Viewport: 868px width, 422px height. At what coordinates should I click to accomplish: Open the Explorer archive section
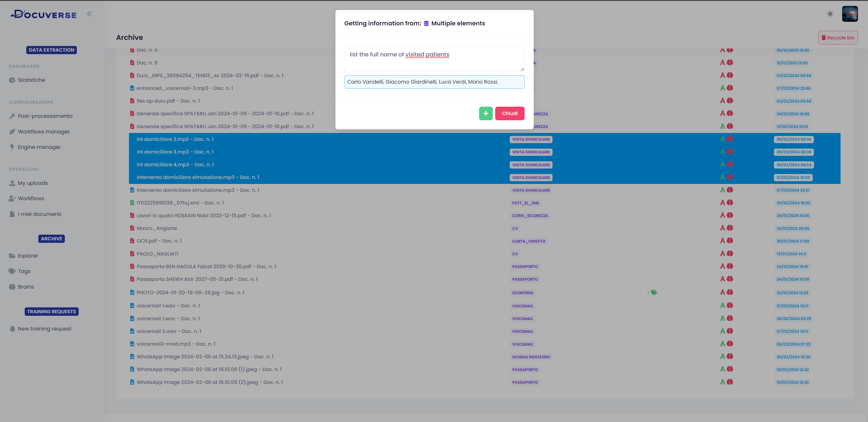(x=28, y=256)
